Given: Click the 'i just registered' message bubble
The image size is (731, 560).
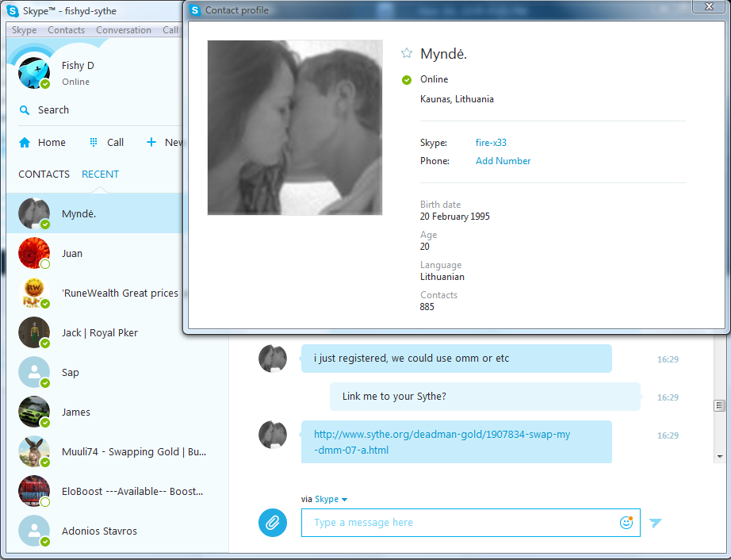Looking at the screenshot, I should (457, 359).
